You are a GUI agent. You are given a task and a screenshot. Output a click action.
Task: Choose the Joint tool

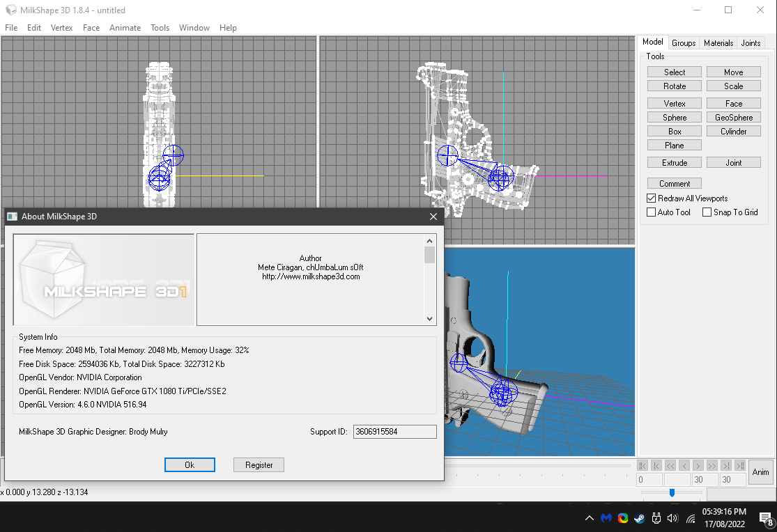pyautogui.click(x=733, y=162)
